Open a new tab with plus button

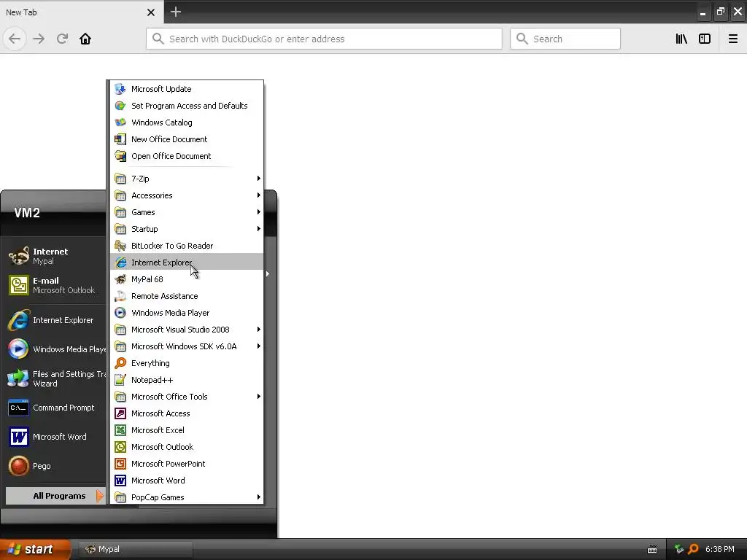click(175, 12)
